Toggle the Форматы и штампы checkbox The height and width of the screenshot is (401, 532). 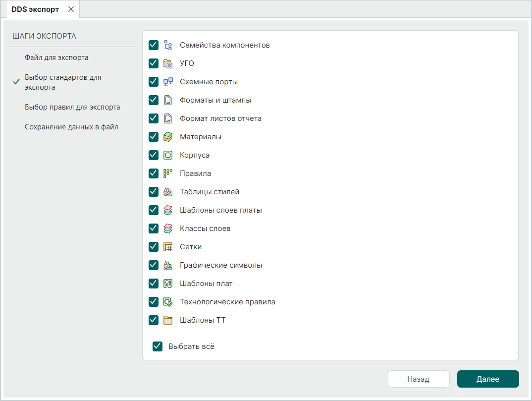point(154,100)
